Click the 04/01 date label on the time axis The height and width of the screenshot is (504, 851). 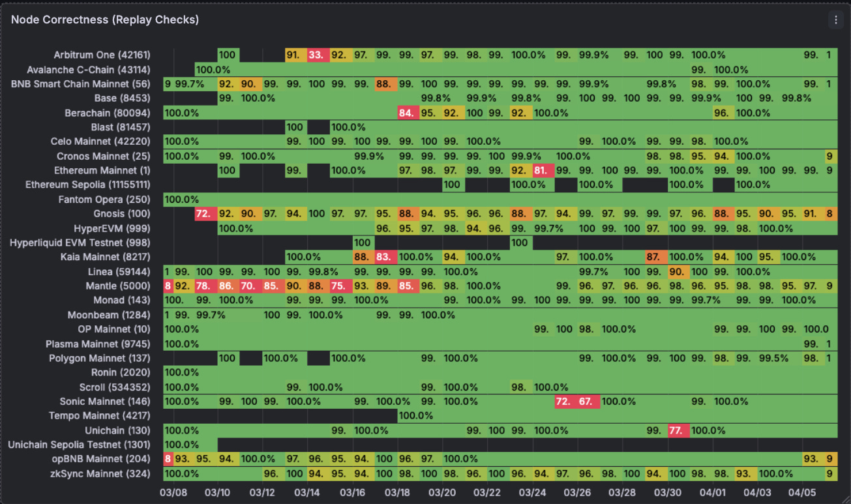[x=713, y=492]
